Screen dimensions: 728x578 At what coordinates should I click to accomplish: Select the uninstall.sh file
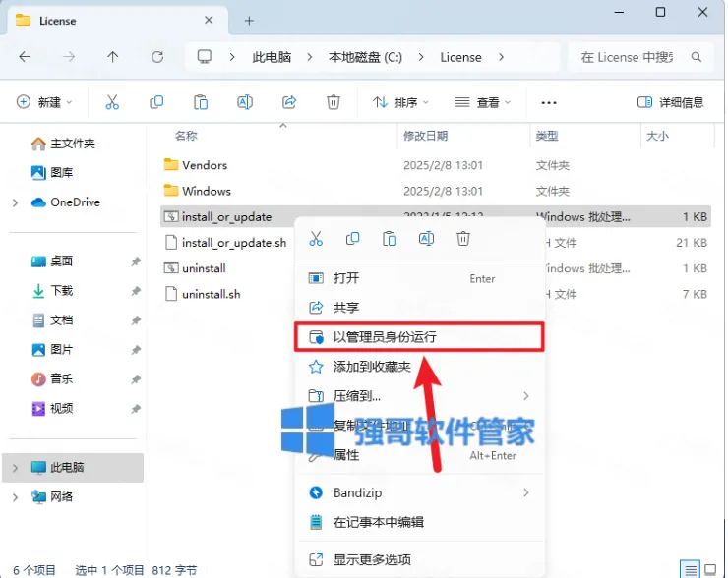tap(211, 294)
